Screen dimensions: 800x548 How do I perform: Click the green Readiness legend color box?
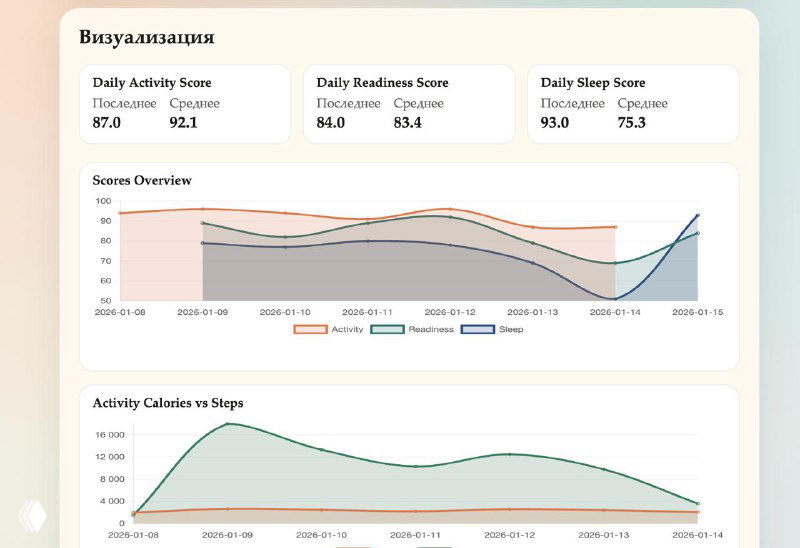[388, 329]
